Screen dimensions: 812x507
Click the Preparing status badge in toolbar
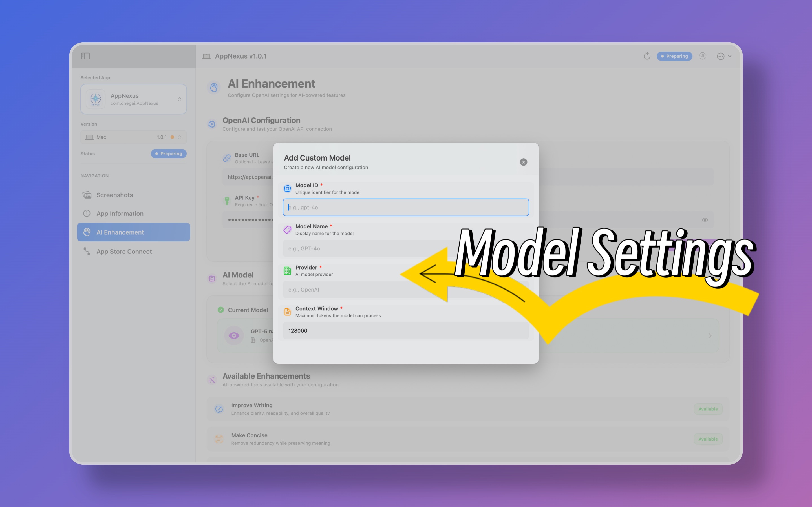pos(674,56)
